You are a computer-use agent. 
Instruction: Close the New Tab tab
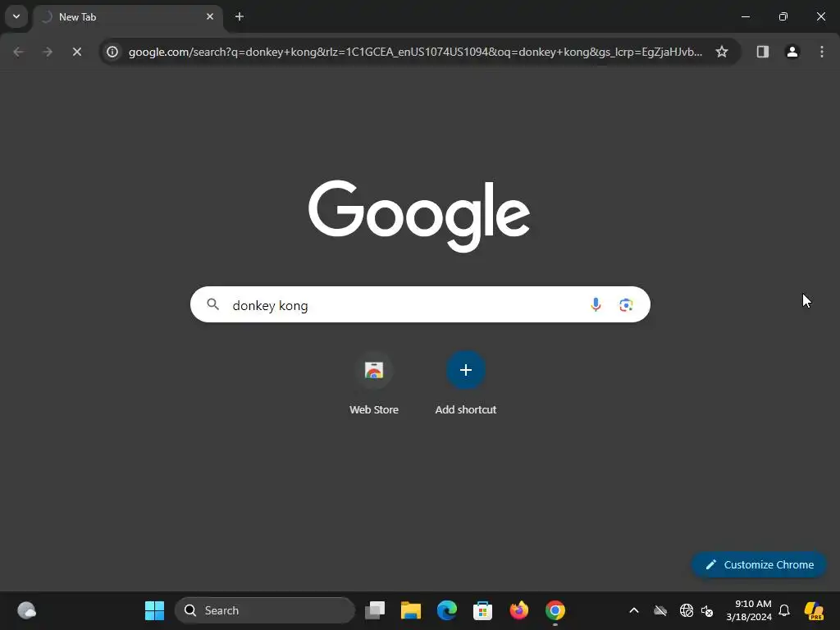(210, 16)
